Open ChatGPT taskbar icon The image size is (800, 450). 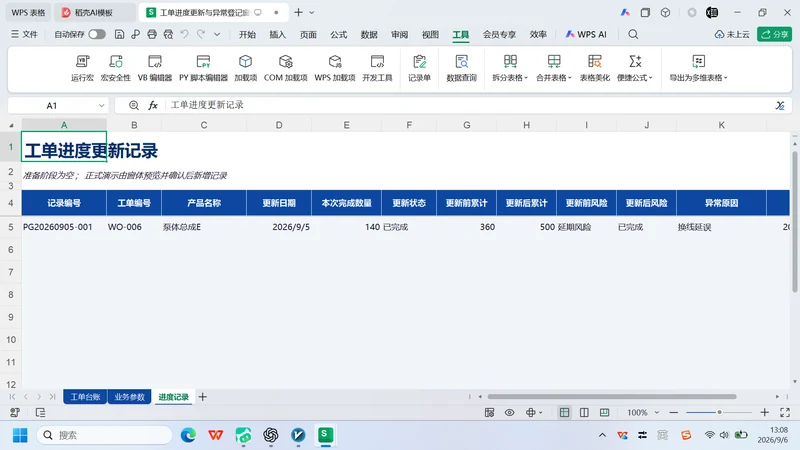click(271, 435)
